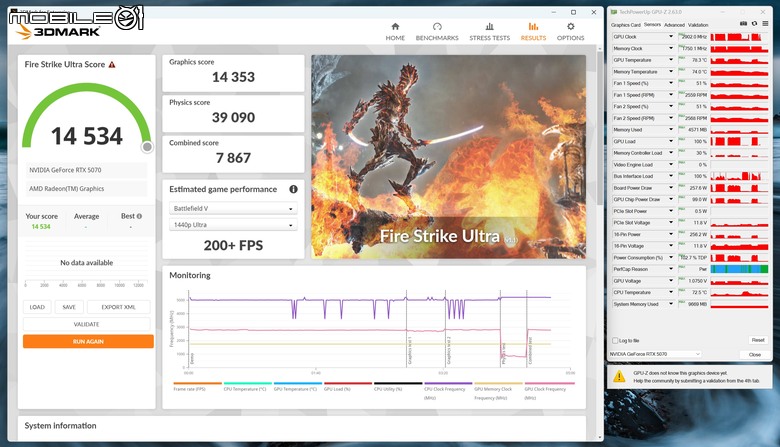Maximize the 3DMark window

573,12
